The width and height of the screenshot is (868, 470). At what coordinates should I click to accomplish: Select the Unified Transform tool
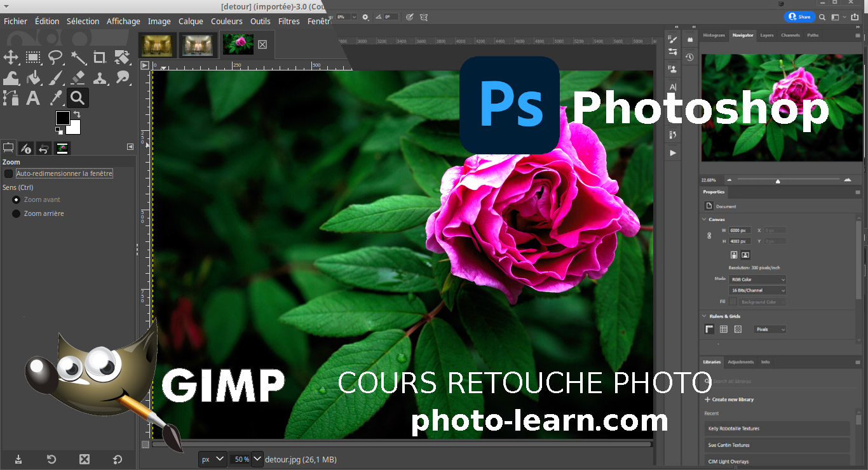(122, 58)
